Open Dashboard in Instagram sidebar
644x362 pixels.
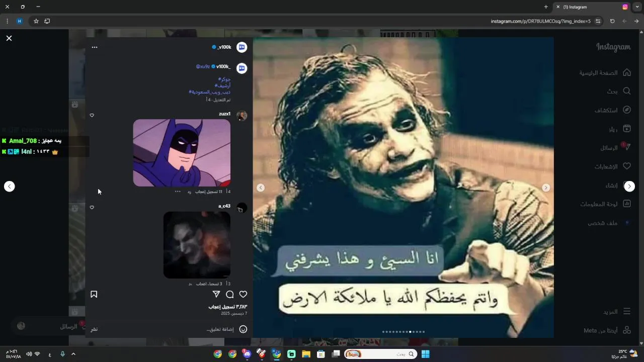(x=605, y=204)
